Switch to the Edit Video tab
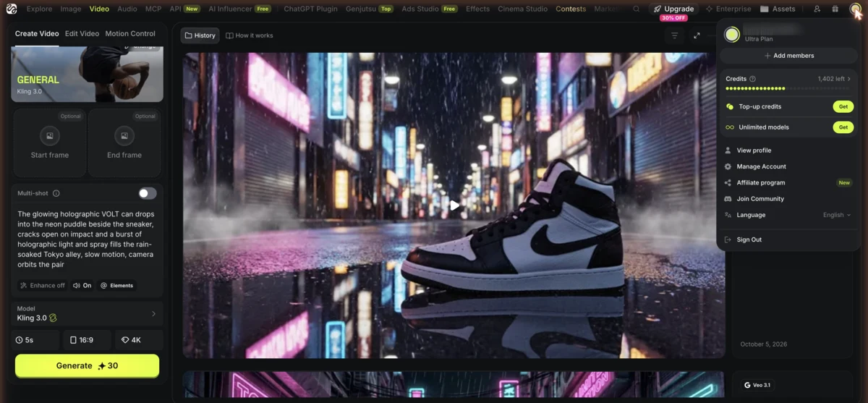The image size is (868, 403). 82,34
